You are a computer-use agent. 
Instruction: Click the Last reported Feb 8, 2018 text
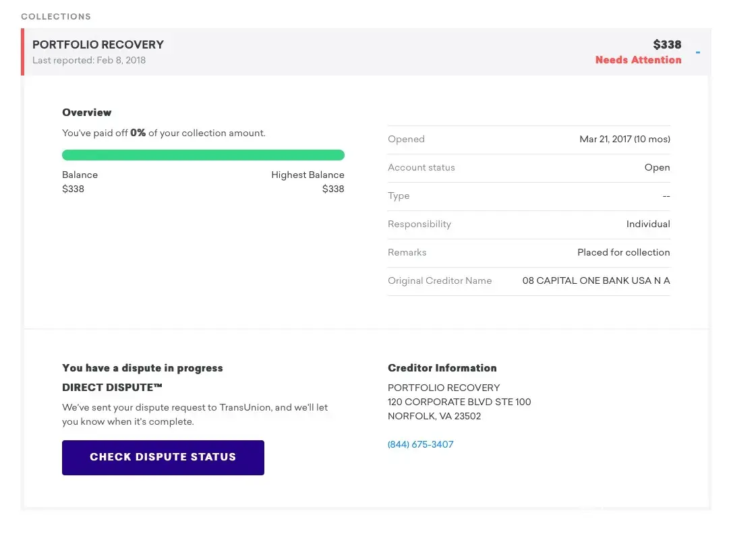pyautogui.click(x=89, y=60)
